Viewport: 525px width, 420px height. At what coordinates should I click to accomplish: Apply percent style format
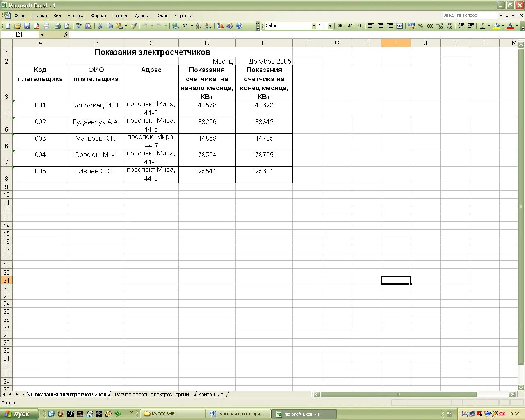pyautogui.click(x=421, y=26)
